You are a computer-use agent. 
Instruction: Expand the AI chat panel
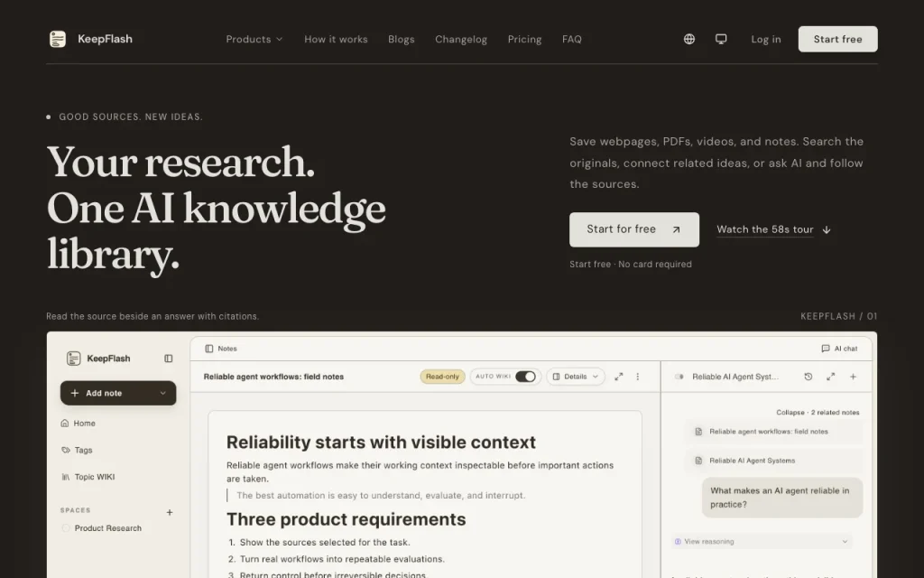click(831, 377)
